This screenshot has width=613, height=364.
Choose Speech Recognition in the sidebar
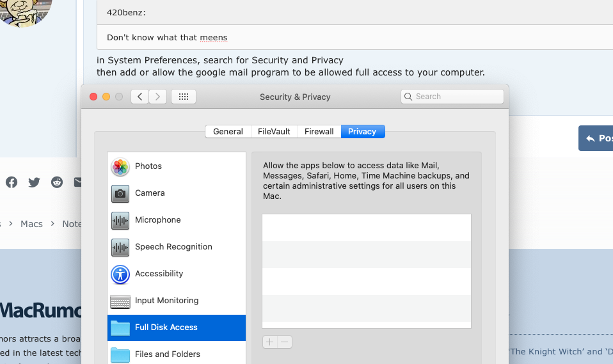173,247
